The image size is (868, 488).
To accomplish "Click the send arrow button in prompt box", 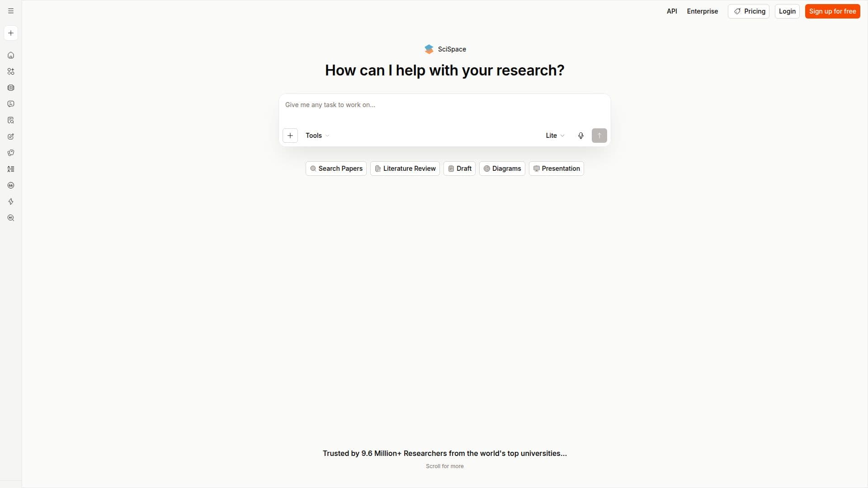I will tap(599, 136).
